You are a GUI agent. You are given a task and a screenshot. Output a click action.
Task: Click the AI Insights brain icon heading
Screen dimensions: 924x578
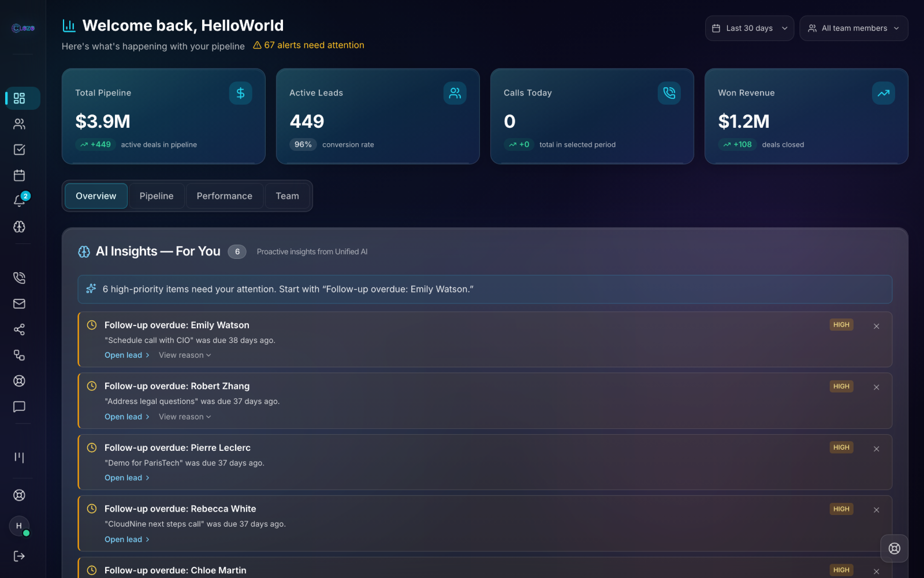(x=84, y=252)
